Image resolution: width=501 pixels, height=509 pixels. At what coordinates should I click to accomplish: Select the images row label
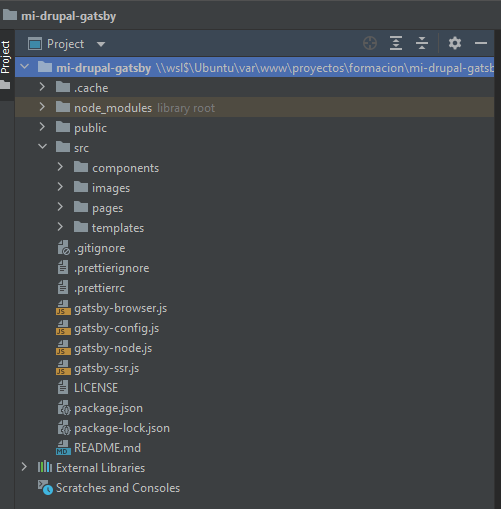coord(111,188)
